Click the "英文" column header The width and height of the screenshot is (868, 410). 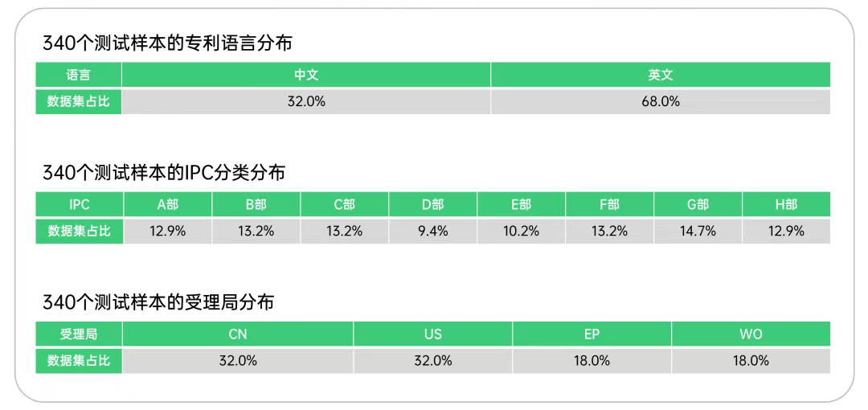click(661, 76)
